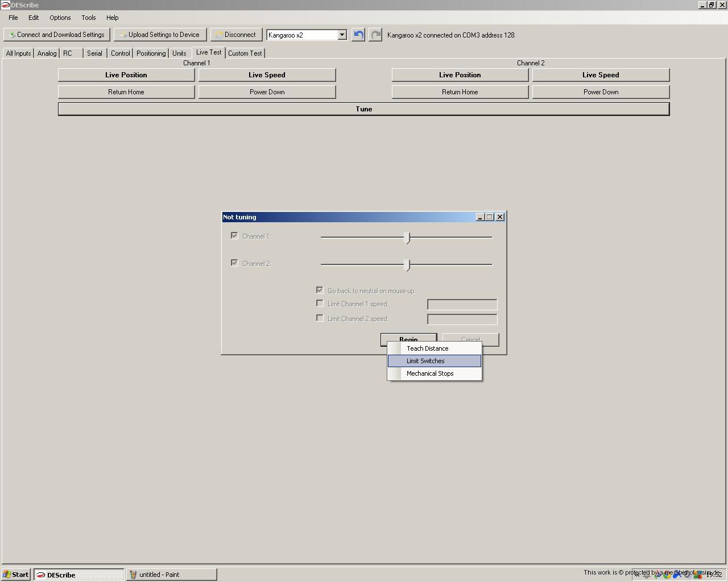
Task: Toggle the Channel 1 checkbox
Action: (234, 236)
